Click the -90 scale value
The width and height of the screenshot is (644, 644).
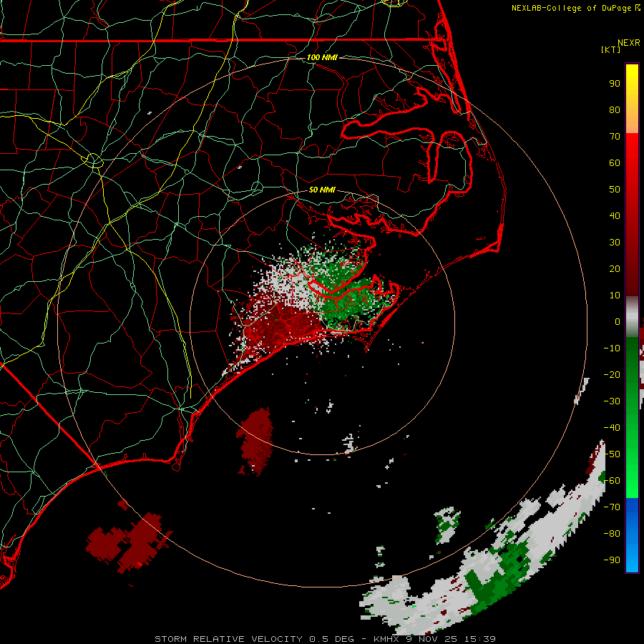612,560
